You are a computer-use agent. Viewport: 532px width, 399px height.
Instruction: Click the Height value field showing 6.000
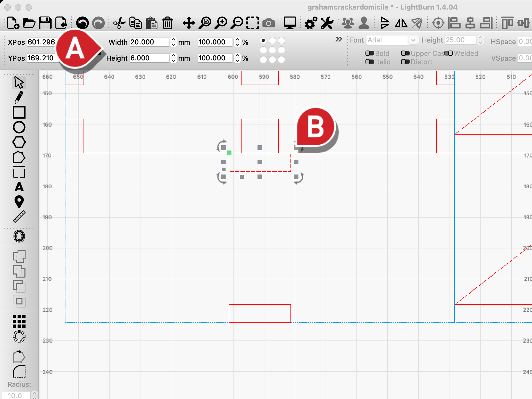(149, 58)
